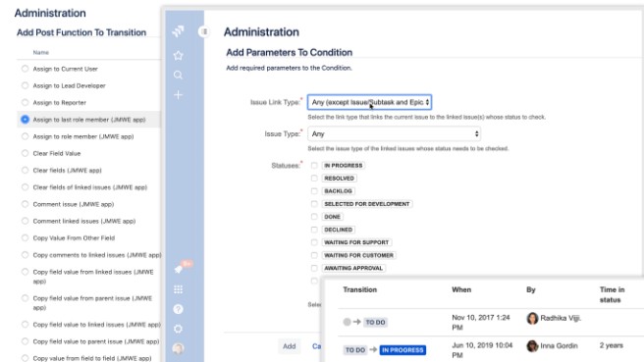
Task: Click the blue IN PROGRESS status lozenge
Action: (x=402, y=350)
